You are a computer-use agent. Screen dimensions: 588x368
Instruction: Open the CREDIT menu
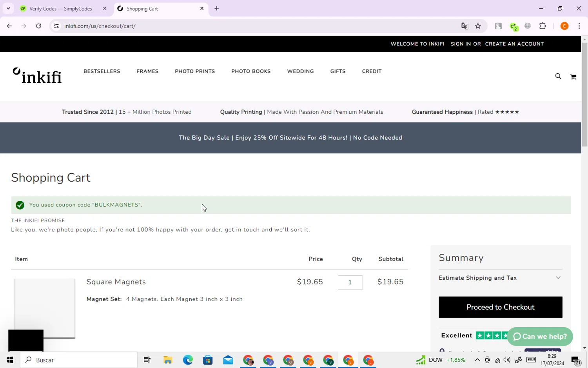[x=372, y=71]
